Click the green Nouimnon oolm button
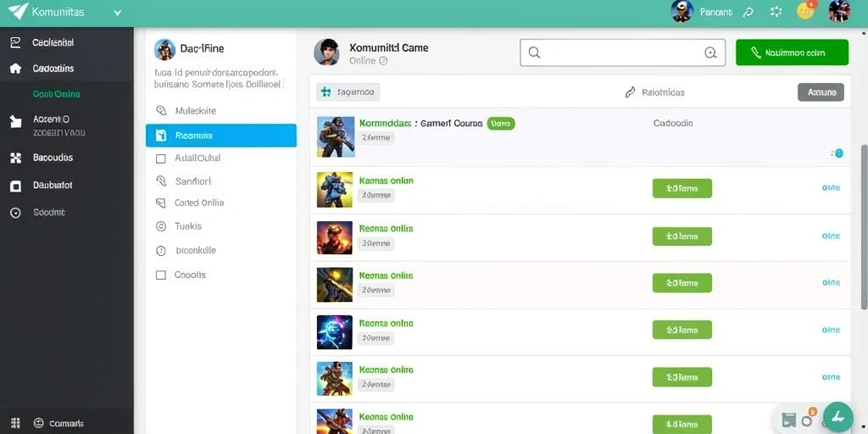This screenshot has height=434, width=868. tap(793, 53)
